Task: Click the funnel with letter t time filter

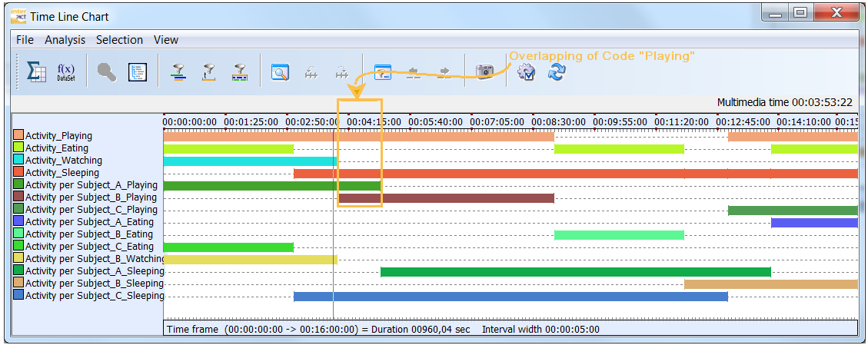Action: coord(208,72)
